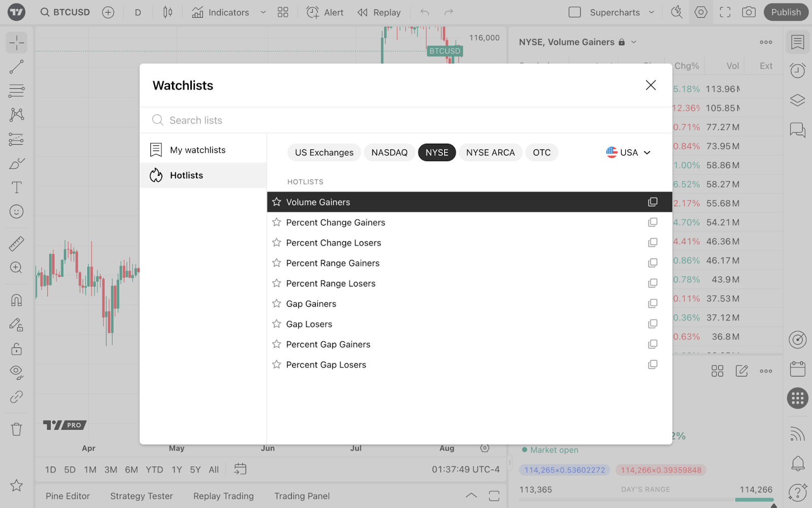This screenshot has height=508, width=812.
Task: Collapse the bottom panel chevron
Action: point(471,496)
